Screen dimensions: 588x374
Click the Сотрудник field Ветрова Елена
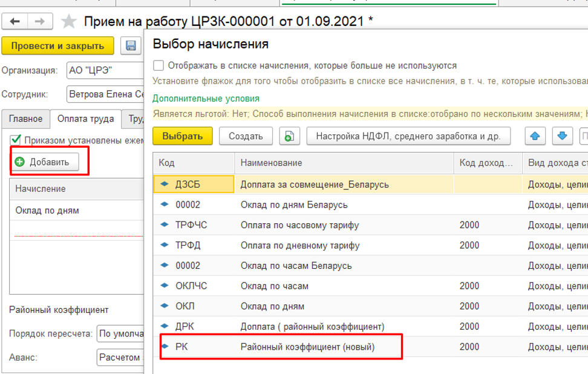(x=105, y=94)
